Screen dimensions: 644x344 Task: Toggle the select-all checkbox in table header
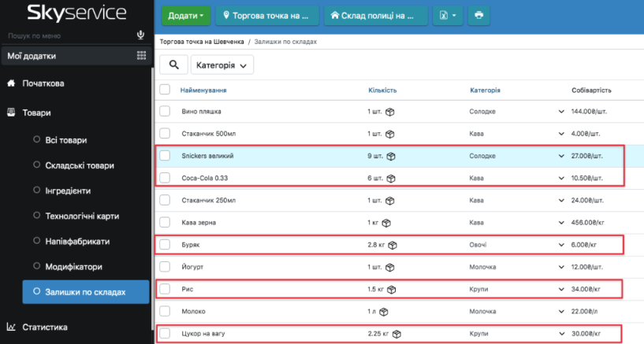pyautogui.click(x=165, y=90)
